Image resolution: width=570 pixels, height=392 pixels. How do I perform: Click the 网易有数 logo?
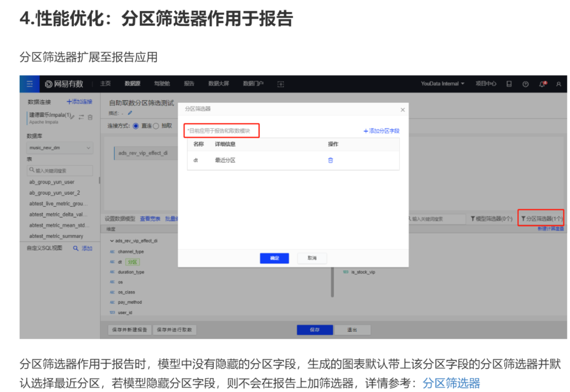(x=64, y=84)
